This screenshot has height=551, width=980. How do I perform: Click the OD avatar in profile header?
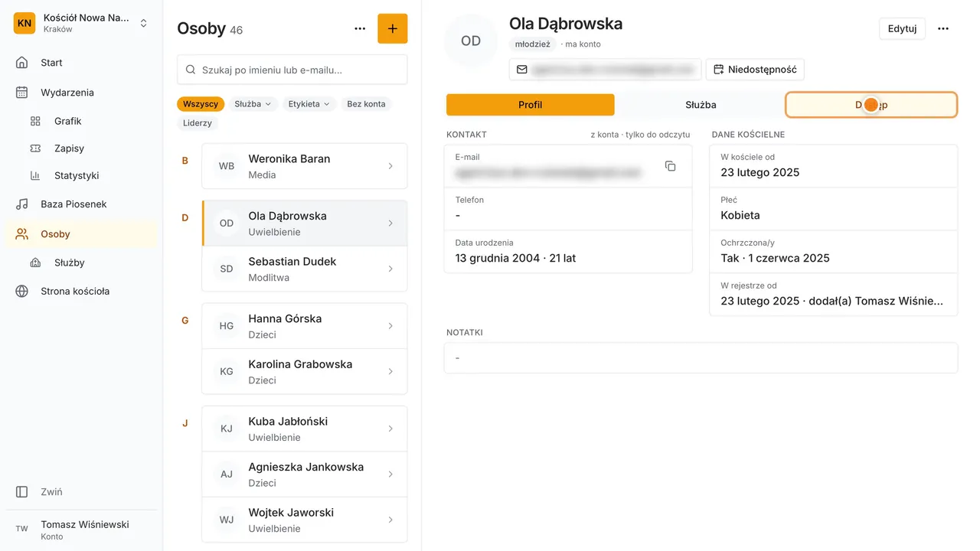[471, 41]
